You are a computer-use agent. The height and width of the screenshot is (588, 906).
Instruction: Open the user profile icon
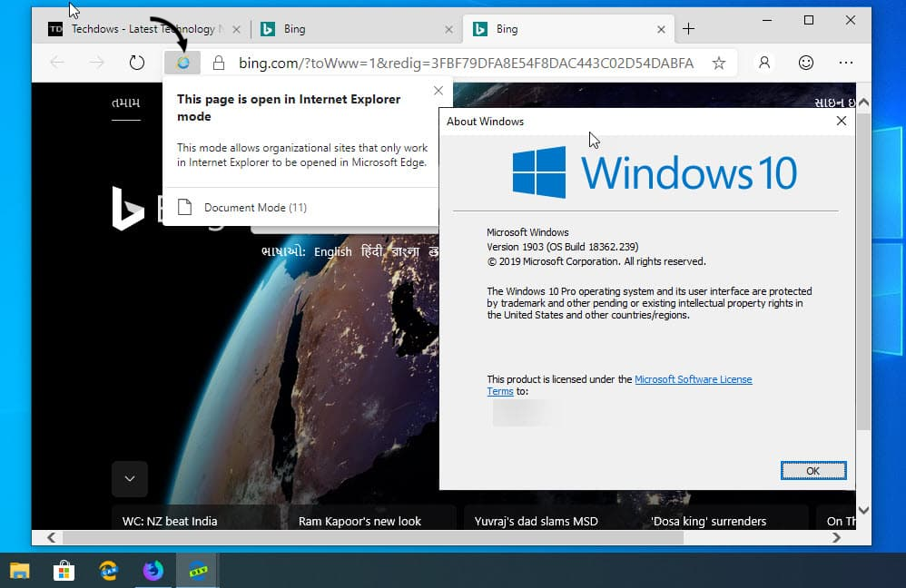(764, 63)
